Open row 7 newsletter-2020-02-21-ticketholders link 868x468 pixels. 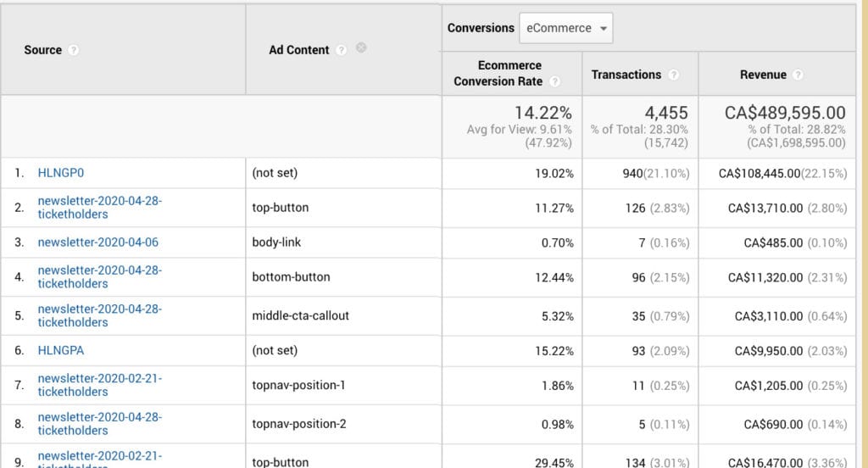[x=99, y=385]
